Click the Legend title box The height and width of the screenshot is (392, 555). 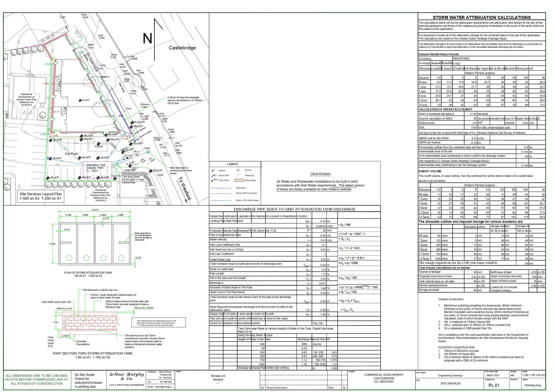tap(232, 164)
